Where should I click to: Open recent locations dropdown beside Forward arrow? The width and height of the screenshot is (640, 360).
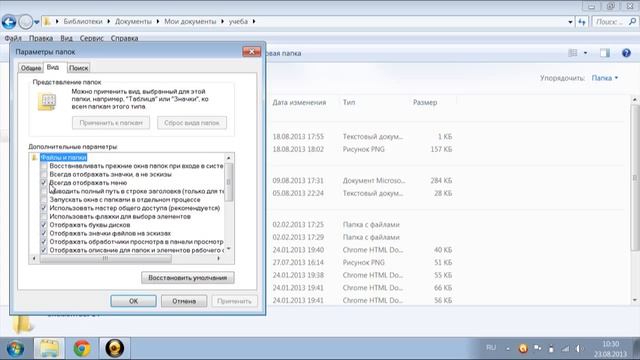[37, 22]
